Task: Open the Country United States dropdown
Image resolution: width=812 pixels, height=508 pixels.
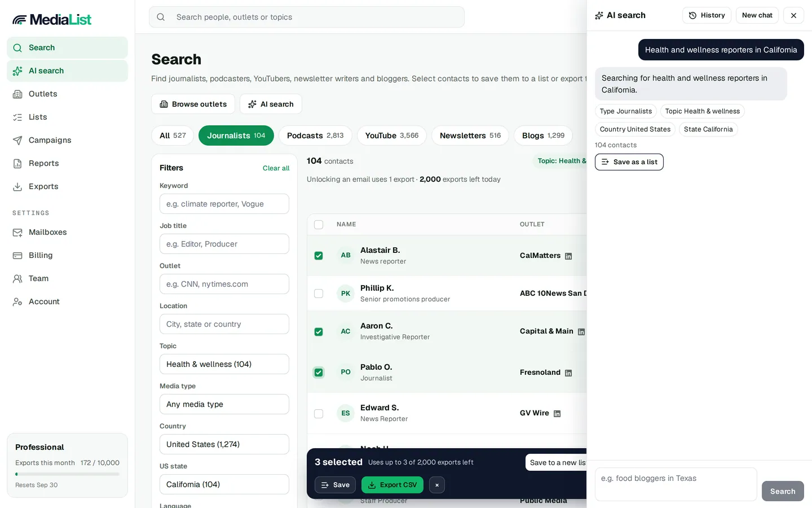Action: pyautogui.click(x=224, y=444)
